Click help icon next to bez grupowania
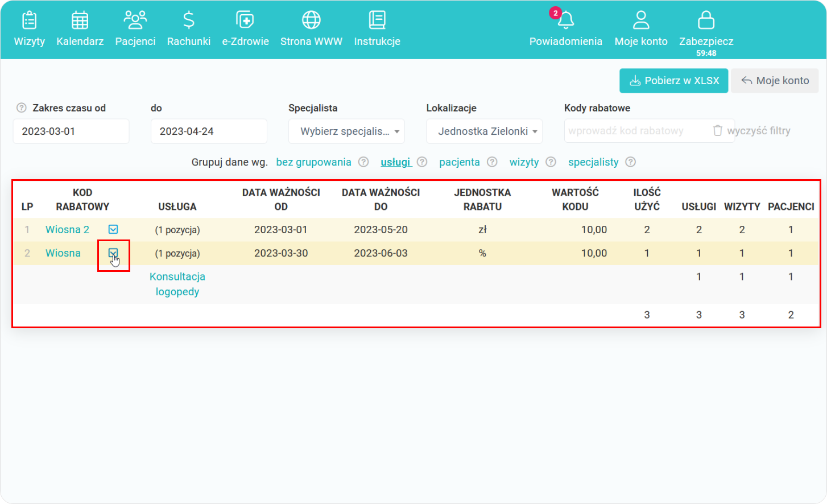The height and width of the screenshot is (504, 827). pos(363,162)
